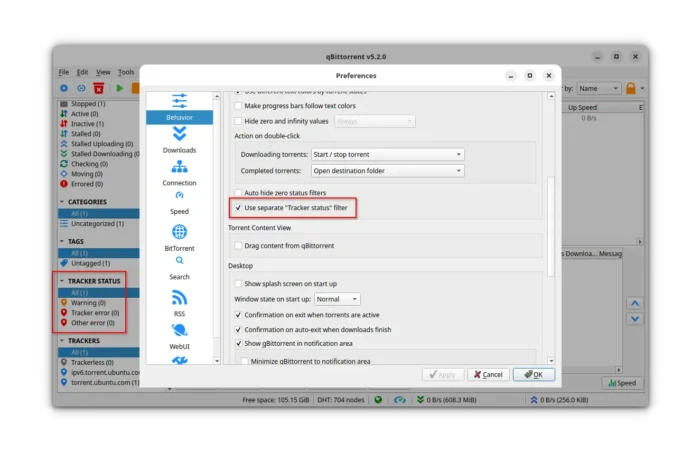This screenshot has height=453, width=700.
Task: Click the upload speed indicator in status bar
Action: tap(559, 400)
